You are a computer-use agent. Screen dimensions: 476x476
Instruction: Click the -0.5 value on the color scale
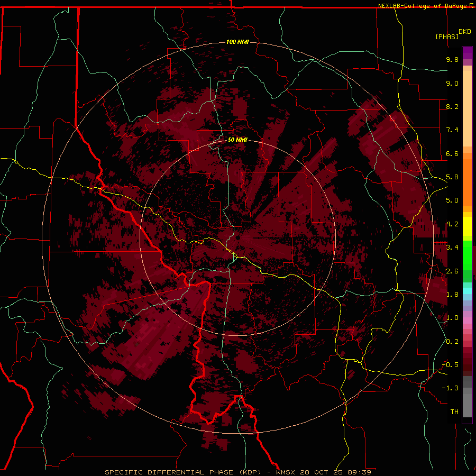click(x=450, y=365)
